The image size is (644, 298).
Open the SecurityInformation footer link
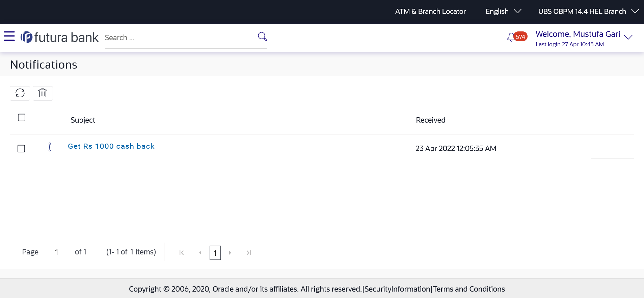(x=397, y=289)
